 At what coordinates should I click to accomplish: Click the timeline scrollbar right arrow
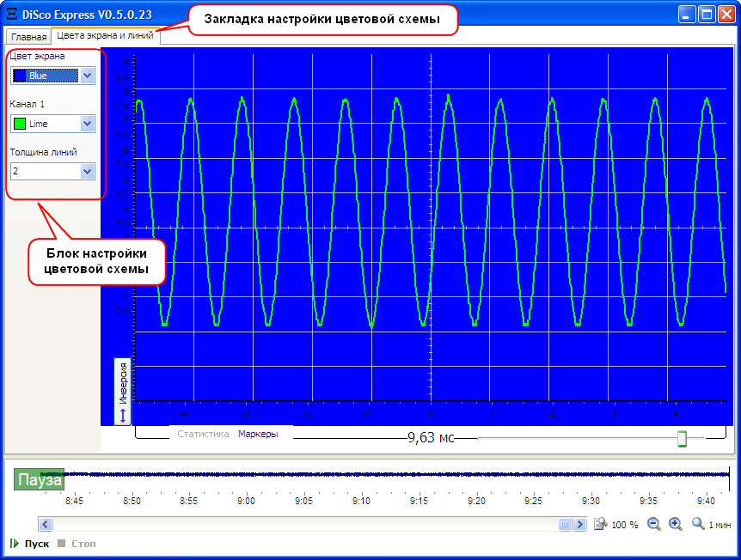point(580,524)
